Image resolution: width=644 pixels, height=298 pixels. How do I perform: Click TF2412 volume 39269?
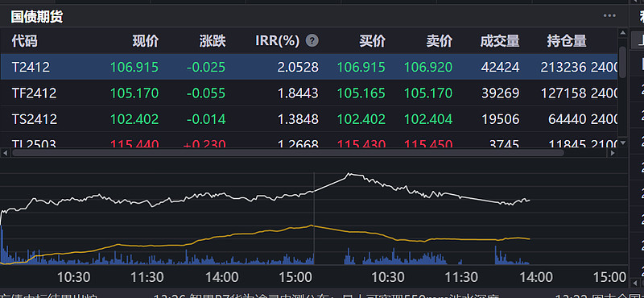tap(500, 93)
